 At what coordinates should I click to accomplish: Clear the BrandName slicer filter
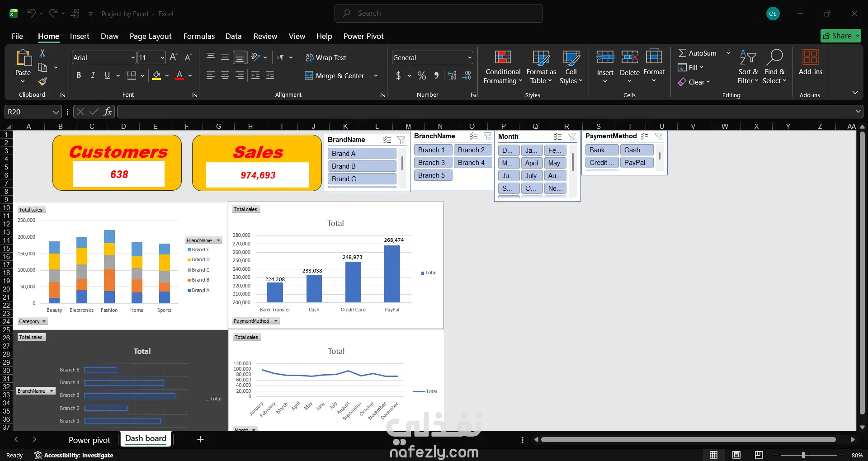[x=401, y=140]
